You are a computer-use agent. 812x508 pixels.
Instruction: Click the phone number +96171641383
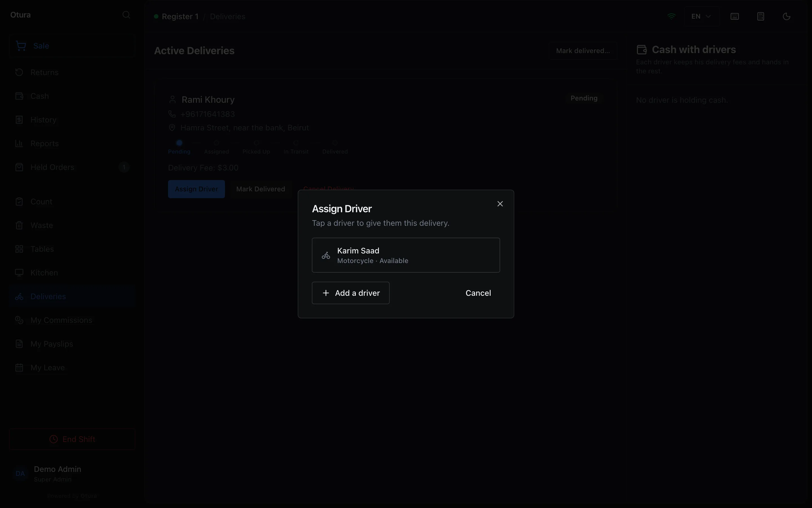pyautogui.click(x=208, y=114)
